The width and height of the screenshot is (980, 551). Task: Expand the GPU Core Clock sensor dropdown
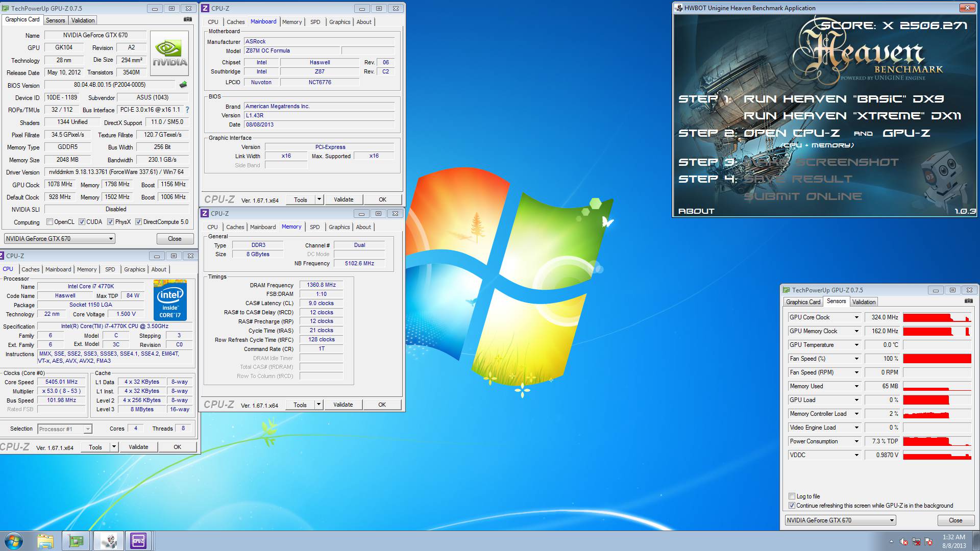click(856, 317)
